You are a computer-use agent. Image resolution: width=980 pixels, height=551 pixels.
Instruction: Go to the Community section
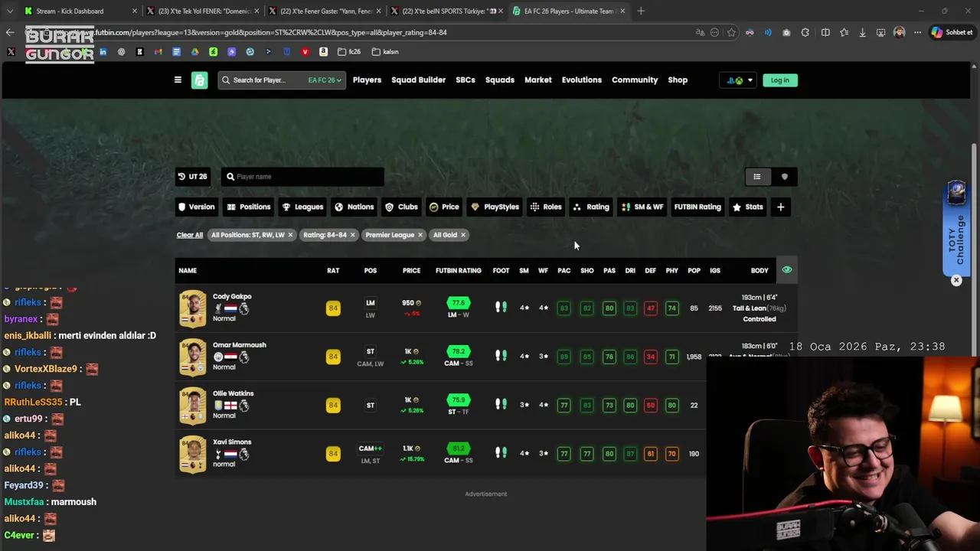[x=635, y=80]
